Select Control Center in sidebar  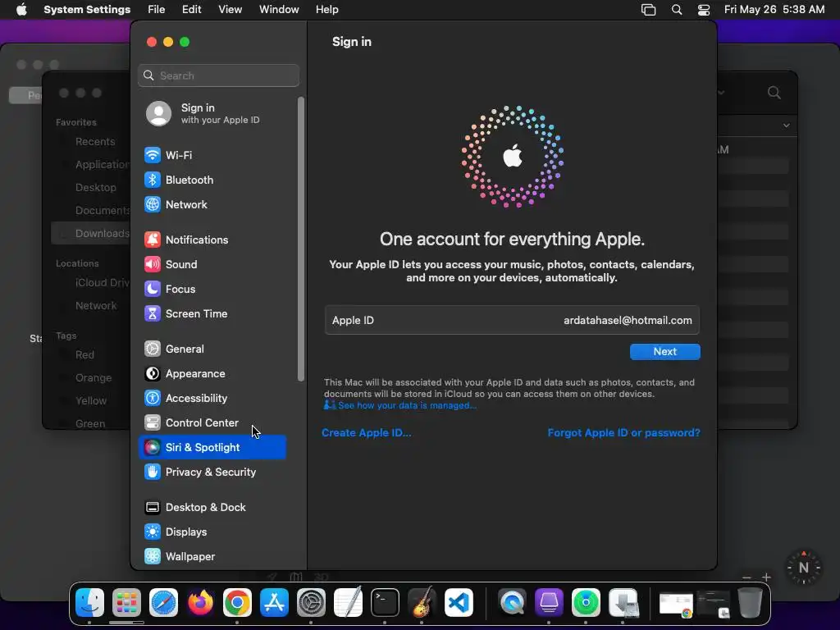click(x=212, y=423)
